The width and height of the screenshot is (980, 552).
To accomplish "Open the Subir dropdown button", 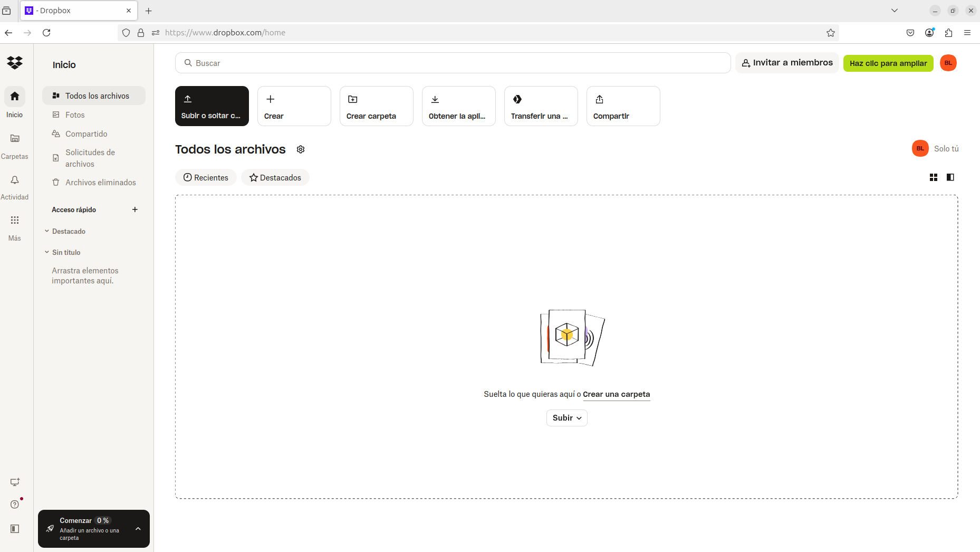I will [567, 418].
